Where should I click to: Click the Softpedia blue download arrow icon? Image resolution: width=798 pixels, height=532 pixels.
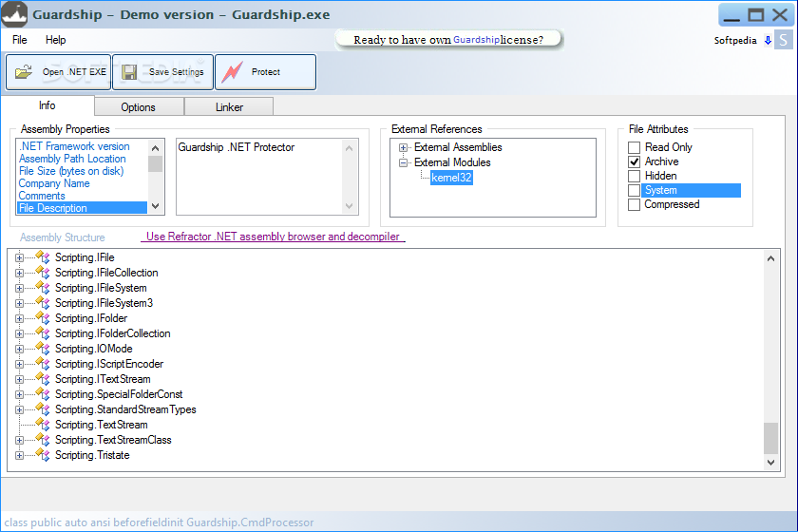(768, 40)
